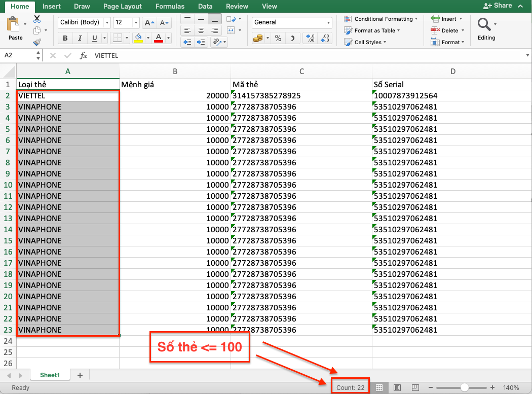Open the Page Layout ribbon tab

[x=123, y=7]
